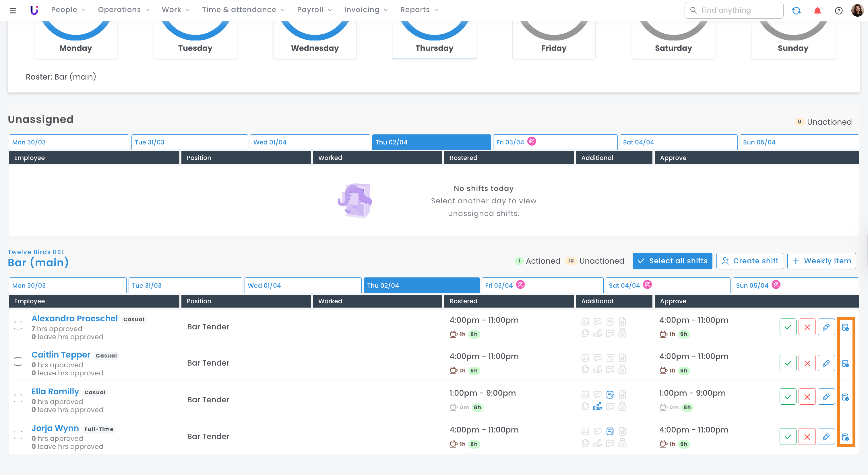Edit Ella Romilly's shift with pencil icon
Screen dimensions: 868x475
[826, 396]
